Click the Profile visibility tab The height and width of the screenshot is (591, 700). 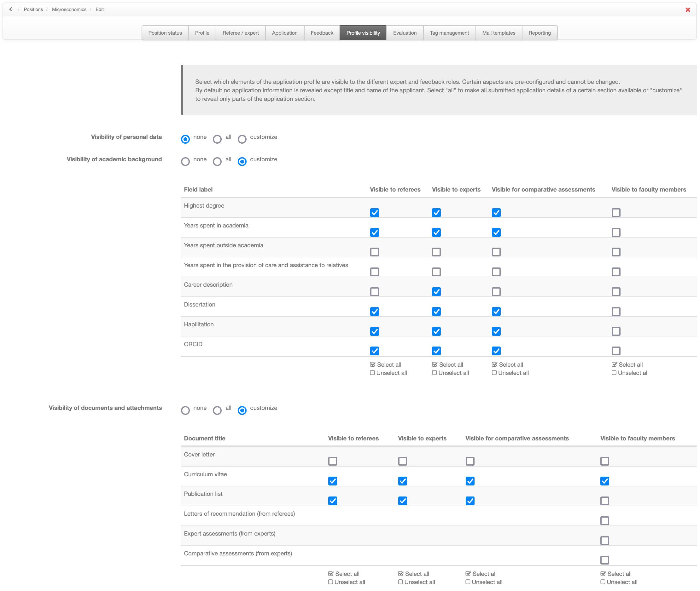[x=363, y=33]
